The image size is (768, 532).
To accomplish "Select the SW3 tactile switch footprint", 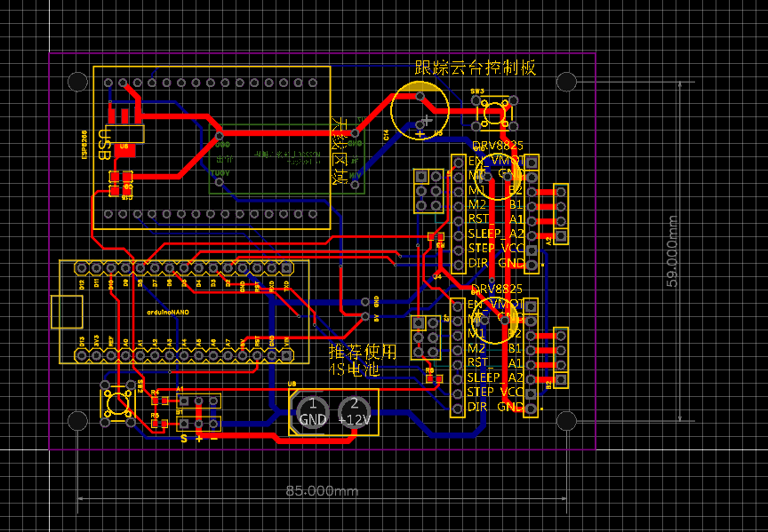I will pyautogui.click(x=495, y=114).
